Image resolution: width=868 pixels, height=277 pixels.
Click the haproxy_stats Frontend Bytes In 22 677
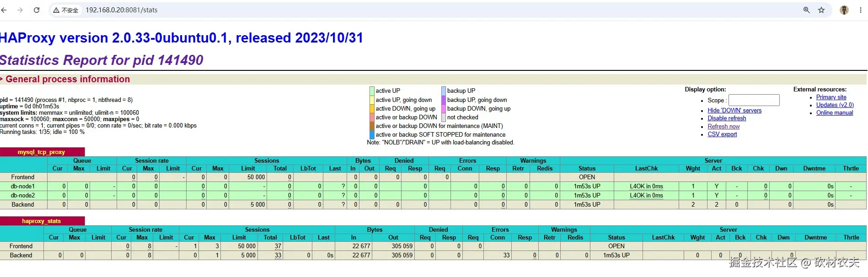361,246
